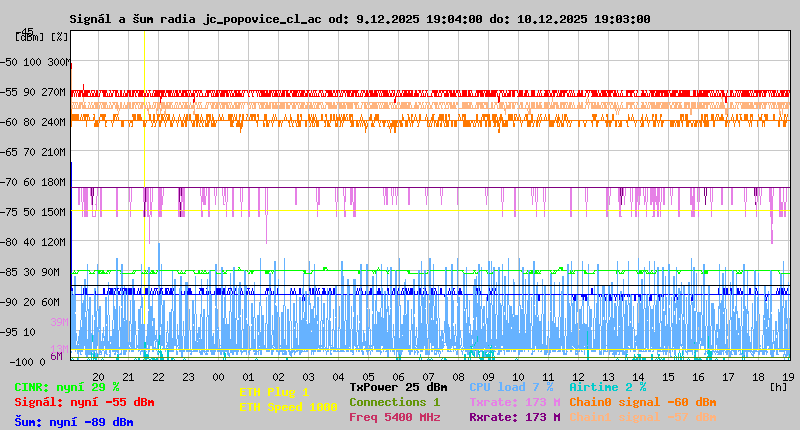Click the Rxrate 173 M legend entry
The width and height of the screenshot is (800, 430).
coord(514,417)
